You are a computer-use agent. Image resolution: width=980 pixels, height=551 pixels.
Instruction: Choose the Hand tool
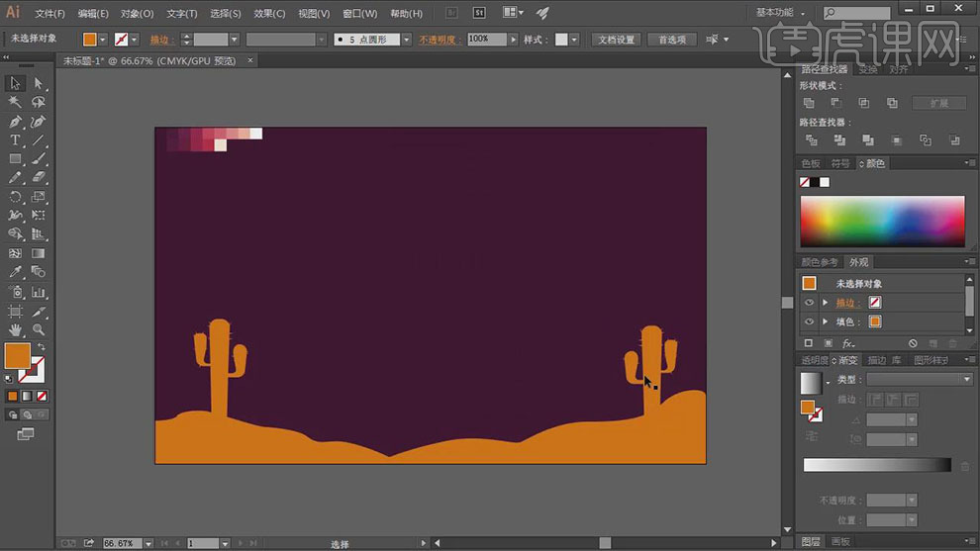point(16,328)
